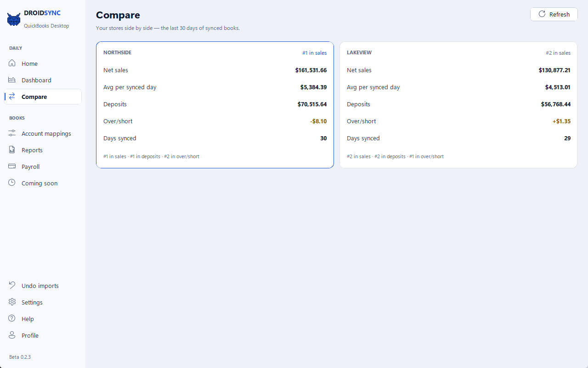Click the $161,531.66 net sales value
The image size is (588, 368).
(311, 70)
